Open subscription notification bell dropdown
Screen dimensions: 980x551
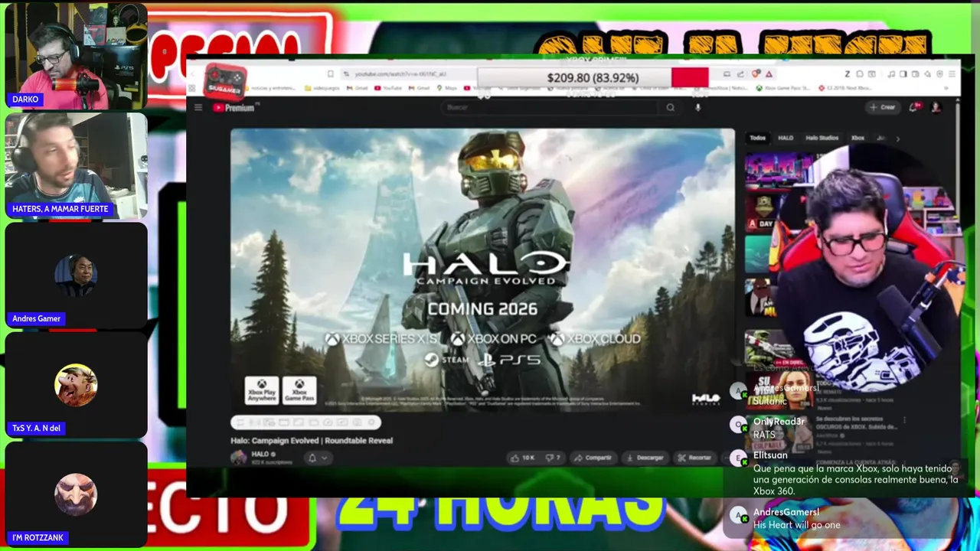coord(317,458)
